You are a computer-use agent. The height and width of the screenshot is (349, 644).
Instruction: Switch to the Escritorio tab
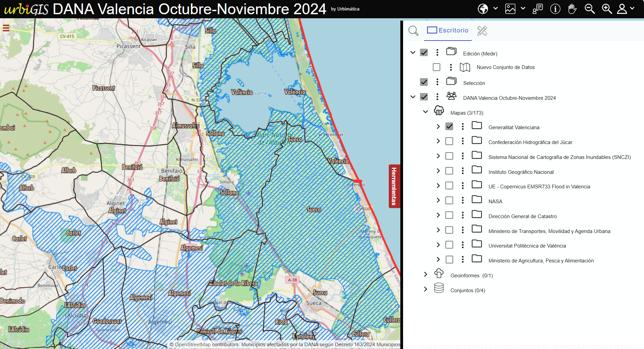click(448, 30)
